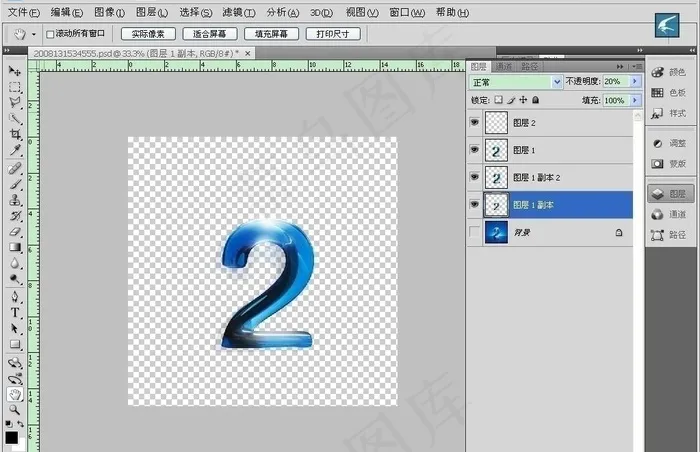This screenshot has width=700, height=452.
Task: Click the 实际像素 button
Action: click(x=147, y=34)
